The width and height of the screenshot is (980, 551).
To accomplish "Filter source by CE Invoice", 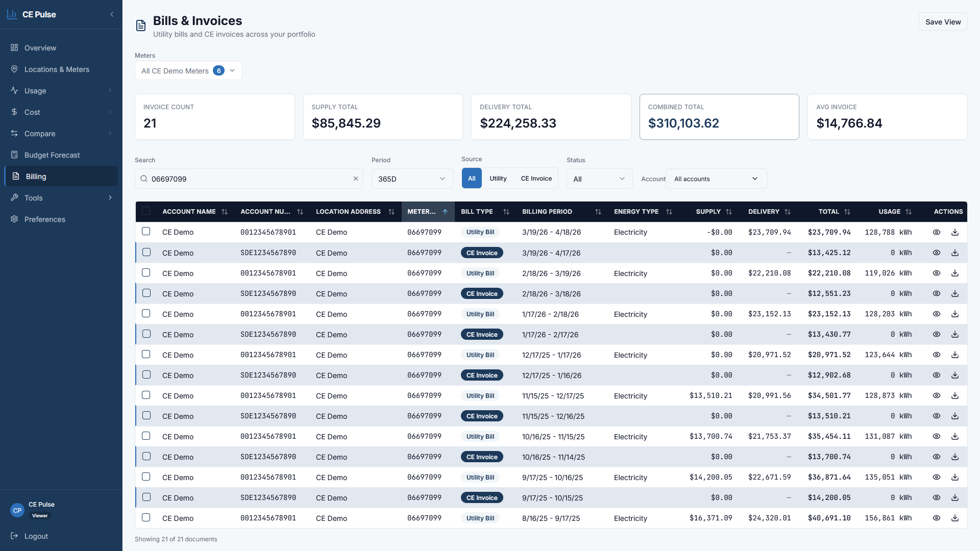I will (536, 179).
